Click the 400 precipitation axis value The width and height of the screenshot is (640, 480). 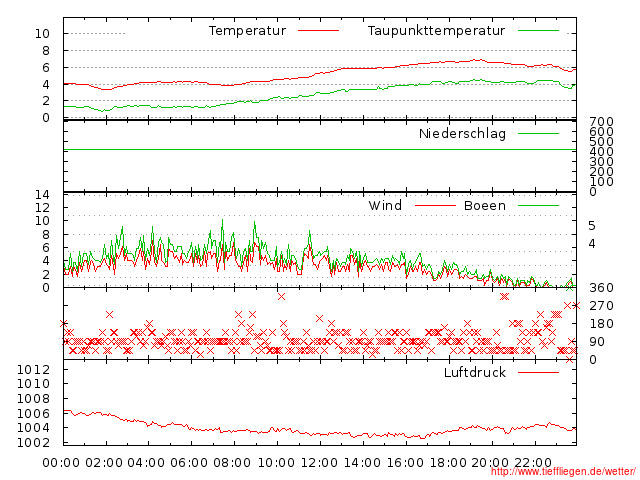(601, 152)
